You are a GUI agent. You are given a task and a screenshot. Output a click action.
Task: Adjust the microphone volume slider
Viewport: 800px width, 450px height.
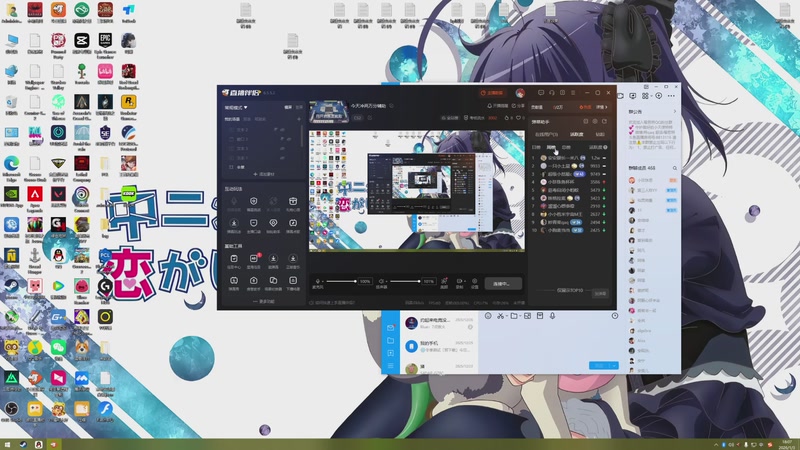tap(341, 281)
